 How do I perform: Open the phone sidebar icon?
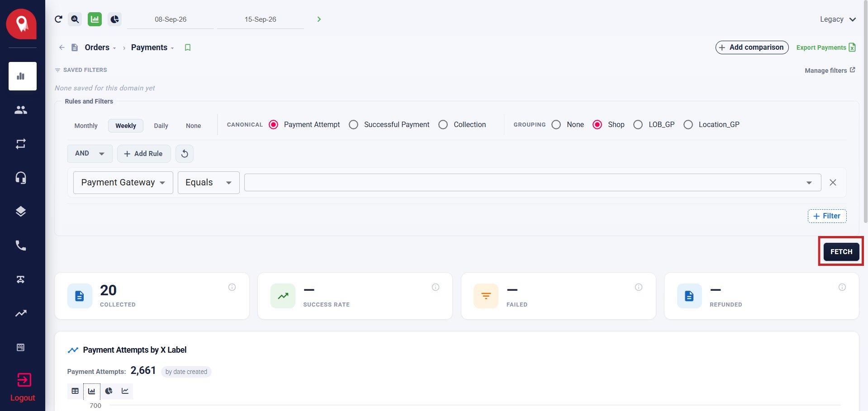pyautogui.click(x=21, y=246)
